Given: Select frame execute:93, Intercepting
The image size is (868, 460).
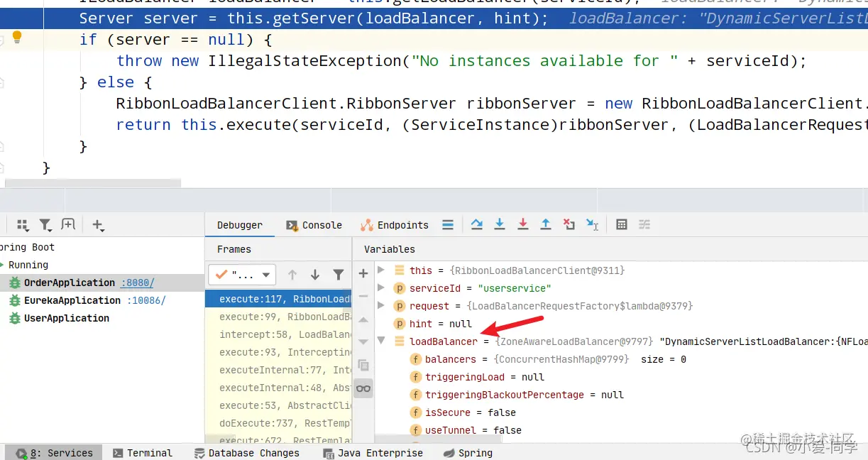Looking at the screenshot, I should coord(278,352).
